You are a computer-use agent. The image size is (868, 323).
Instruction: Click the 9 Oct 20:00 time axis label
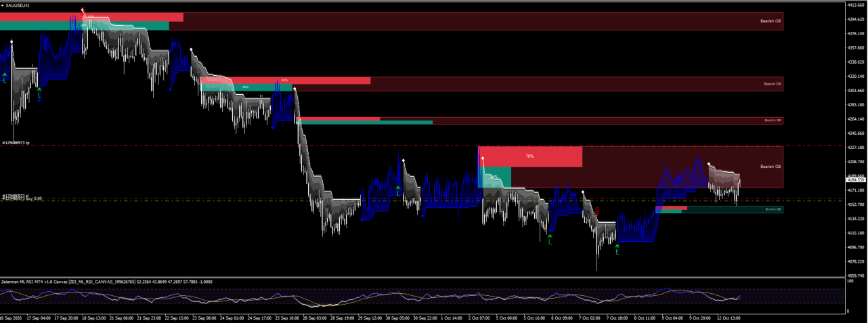(x=699, y=317)
